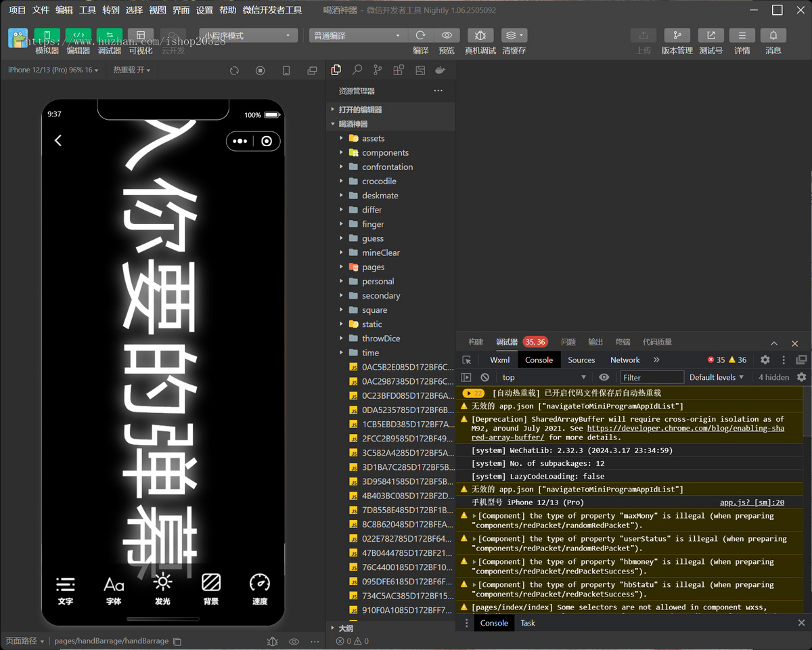Viewport: 812px width, 650px height.
Task: Open the 工具 menu
Action: [x=87, y=10]
